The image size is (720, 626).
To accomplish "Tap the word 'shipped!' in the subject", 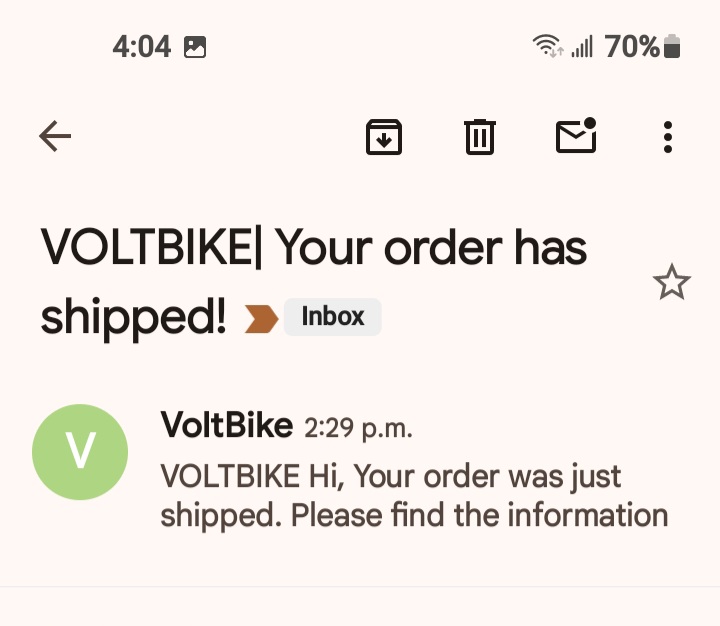I will 133,317.
